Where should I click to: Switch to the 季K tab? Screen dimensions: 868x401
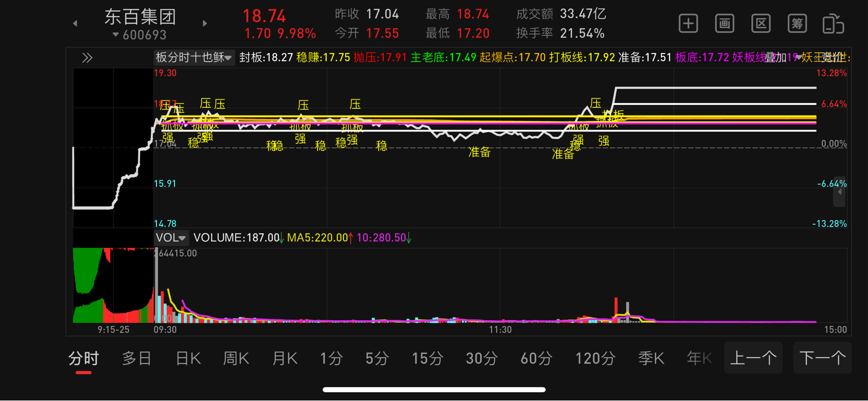tap(651, 358)
